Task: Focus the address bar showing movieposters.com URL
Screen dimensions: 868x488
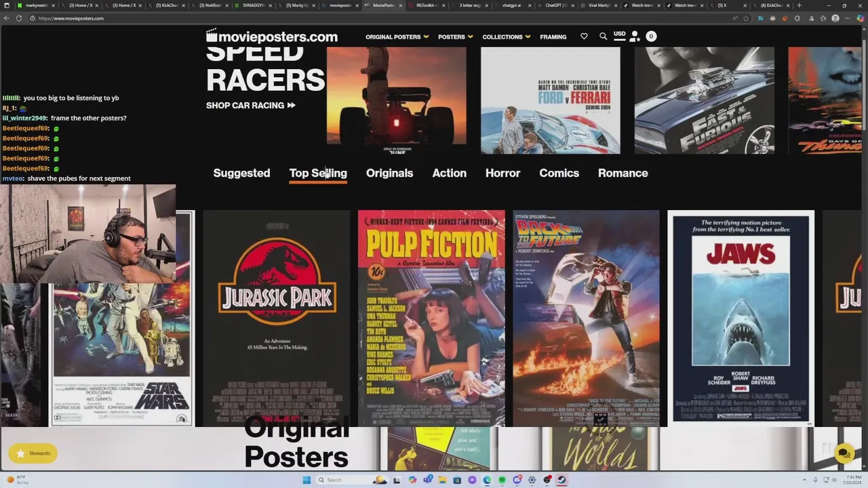Action: (x=380, y=18)
